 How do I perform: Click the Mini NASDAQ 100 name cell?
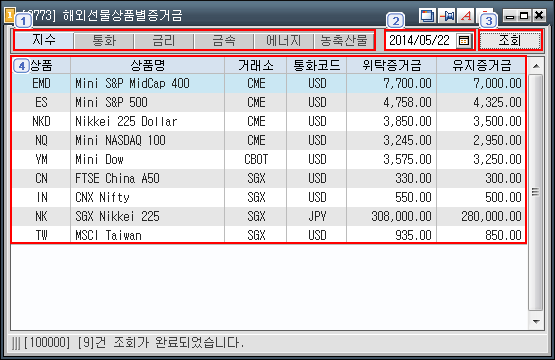click(x=148, y=141)
